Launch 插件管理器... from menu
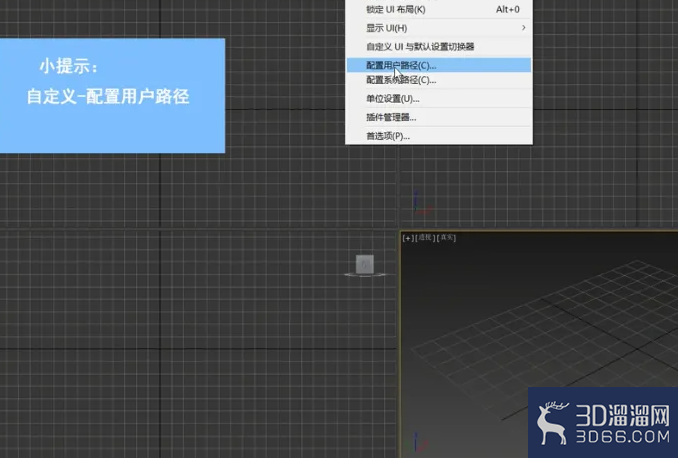Viewport: 678px width, 458px height. (439, 117)
